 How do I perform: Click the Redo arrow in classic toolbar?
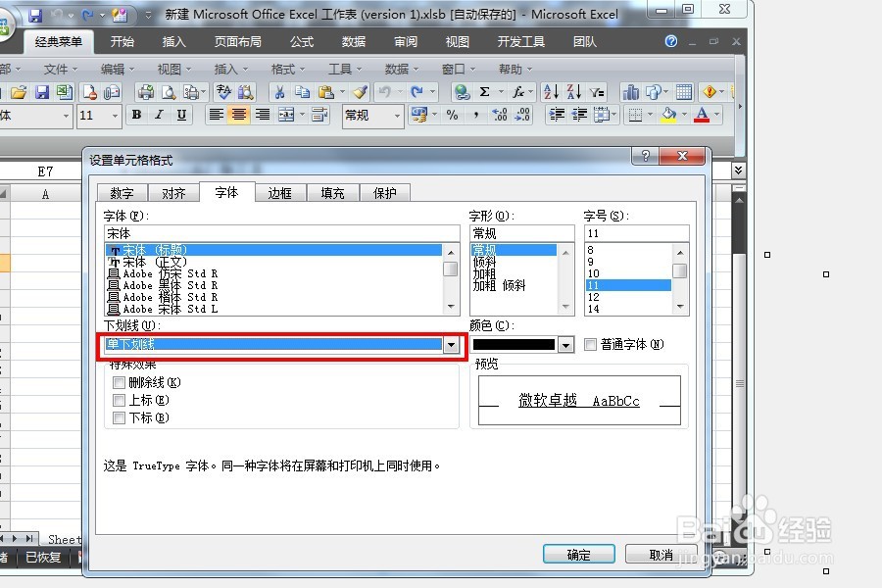[416, 92]
